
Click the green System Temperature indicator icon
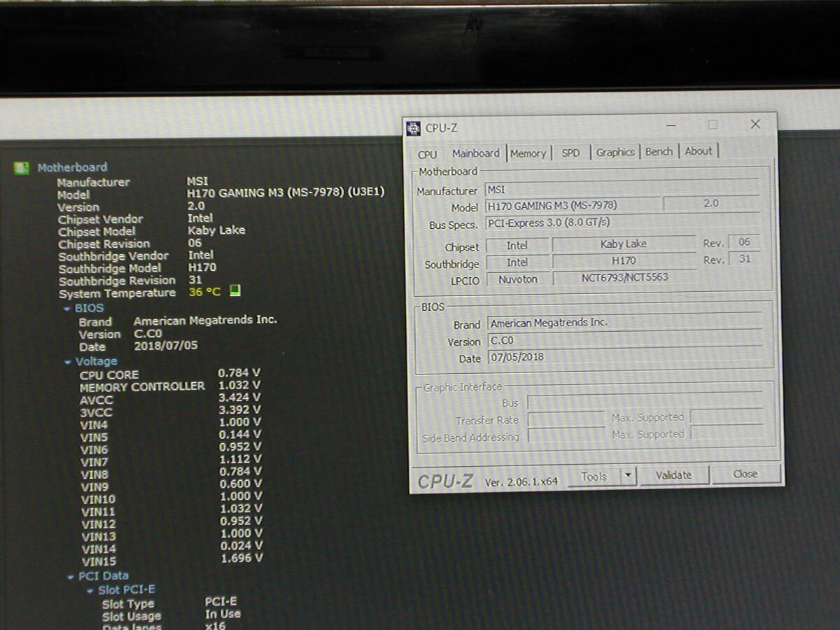click(x=235, y=290)
